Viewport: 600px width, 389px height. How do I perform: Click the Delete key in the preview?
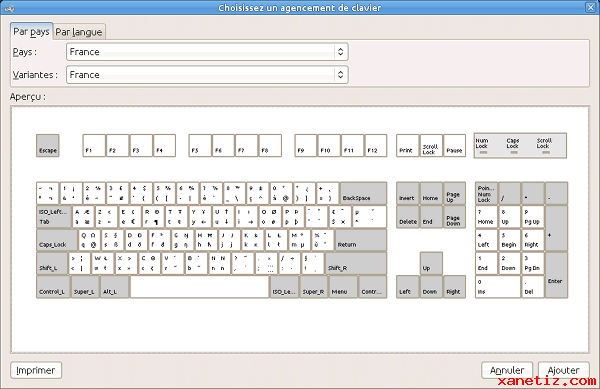tap(408, 217)
